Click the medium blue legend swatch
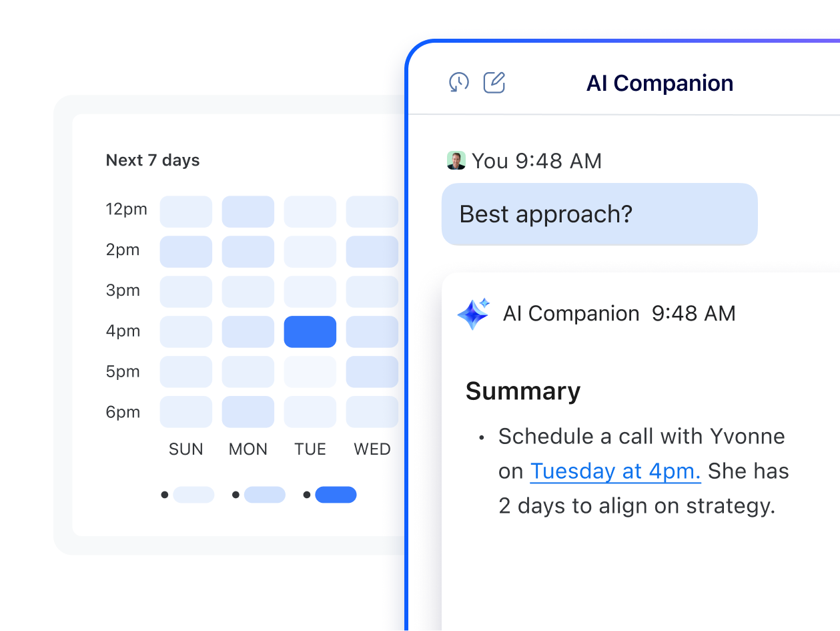840x631 pixels. pos(264,495)
